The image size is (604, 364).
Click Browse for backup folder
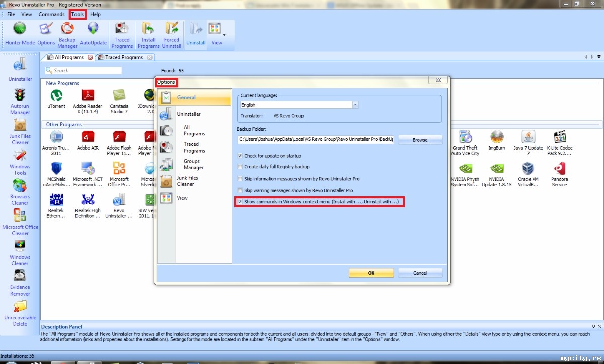point(420,140)
